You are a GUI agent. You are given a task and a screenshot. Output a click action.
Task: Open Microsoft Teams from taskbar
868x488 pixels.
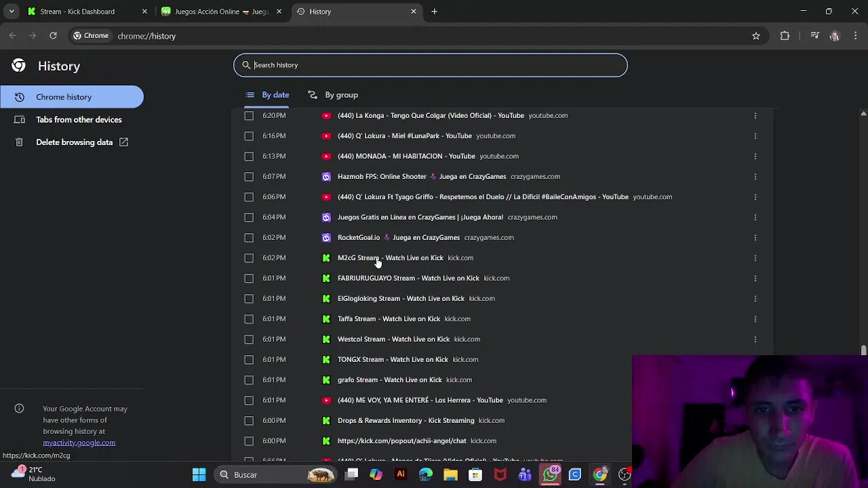[x=525, y=474]
